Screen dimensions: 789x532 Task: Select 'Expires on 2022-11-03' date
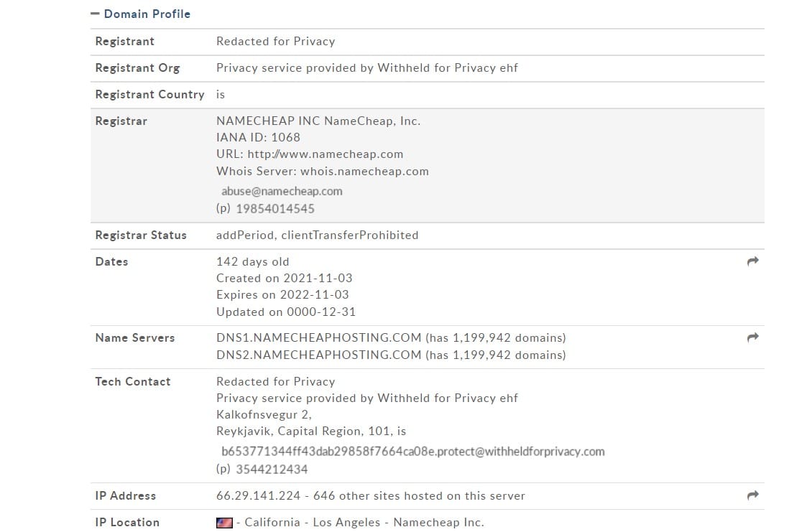[x=282, y=294]
